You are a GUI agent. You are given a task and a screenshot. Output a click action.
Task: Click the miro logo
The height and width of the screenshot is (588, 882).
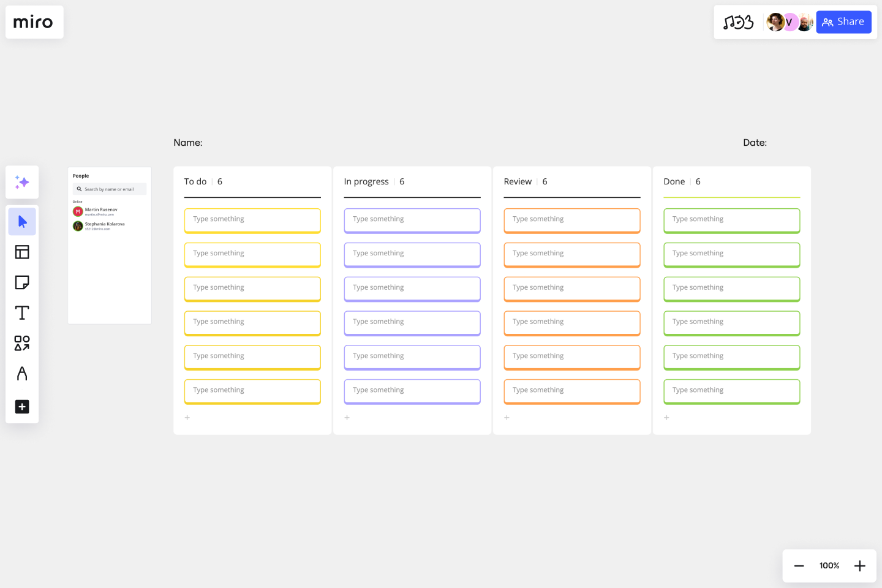34,22
